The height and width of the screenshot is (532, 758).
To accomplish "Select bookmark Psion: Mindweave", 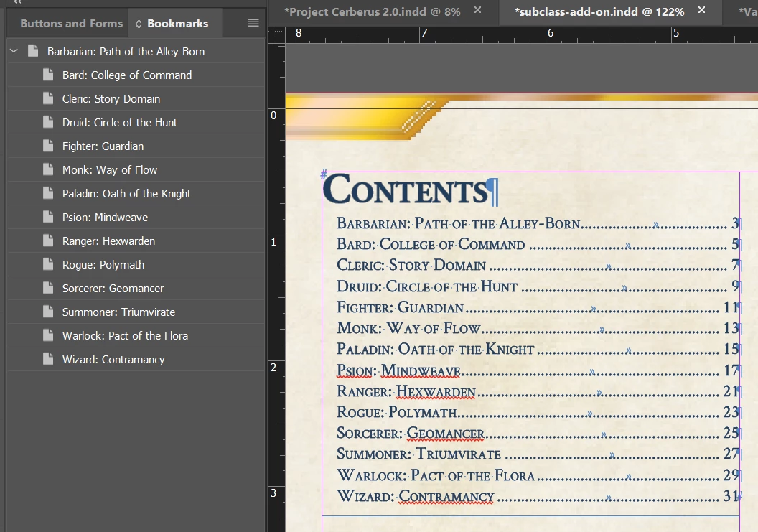I will 136,217.
